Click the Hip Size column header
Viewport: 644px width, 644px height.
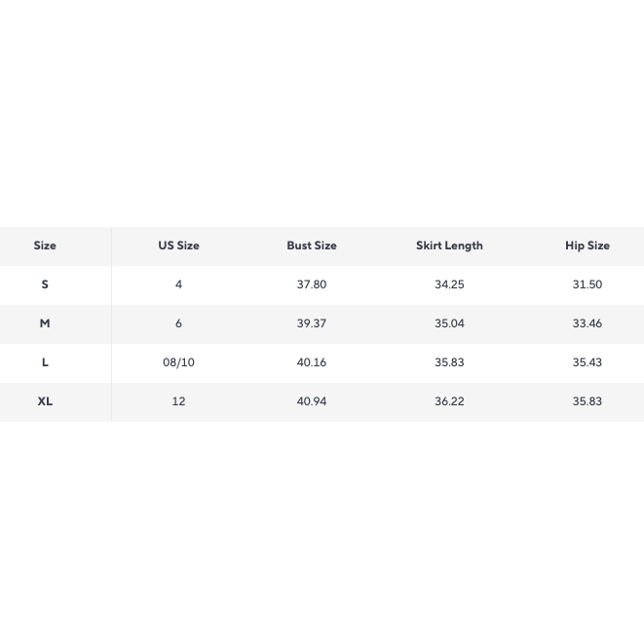(x=587, y=246)
